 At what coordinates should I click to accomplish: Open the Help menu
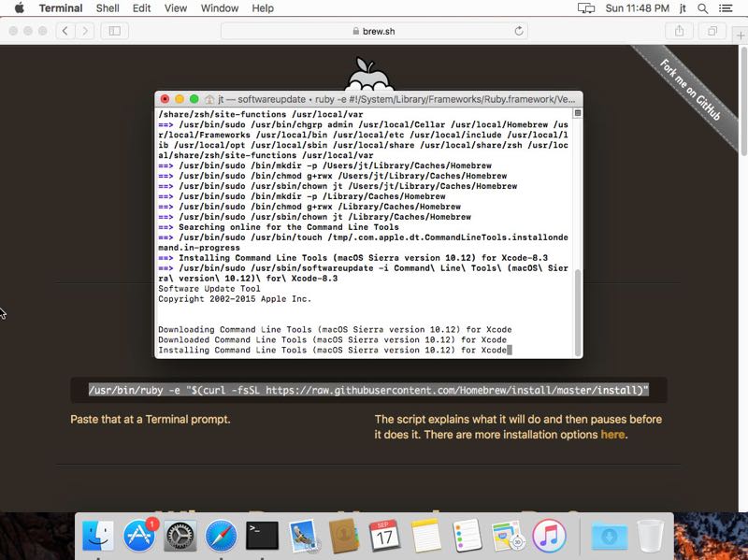[x=263, y=8]
